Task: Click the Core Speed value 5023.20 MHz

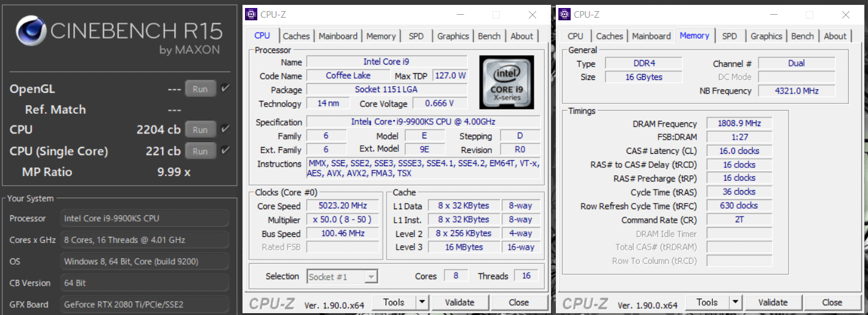Action: click(x=344, y=206)
